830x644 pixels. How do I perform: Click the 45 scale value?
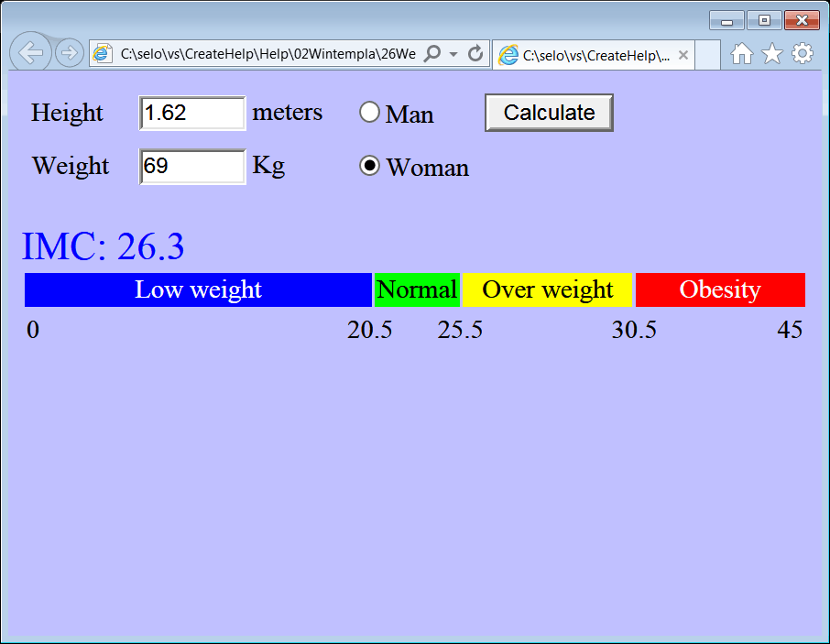(x=790, y=330)
